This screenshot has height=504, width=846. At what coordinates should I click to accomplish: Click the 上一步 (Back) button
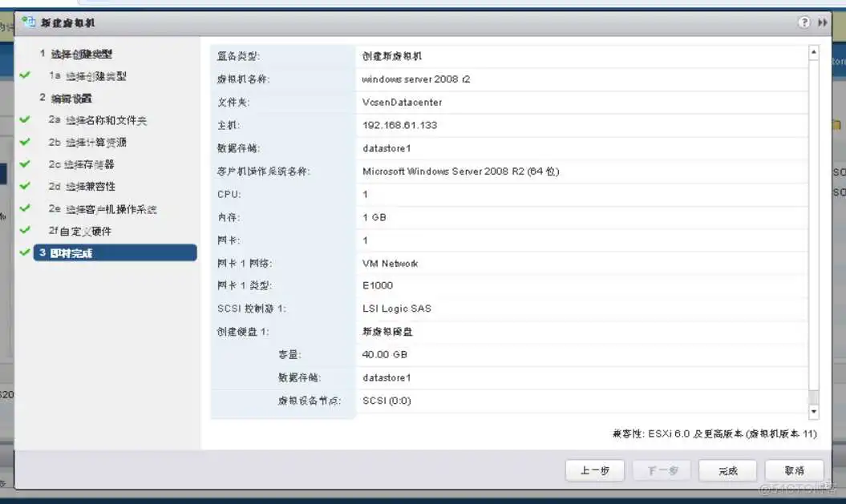[x=594, y=470]
